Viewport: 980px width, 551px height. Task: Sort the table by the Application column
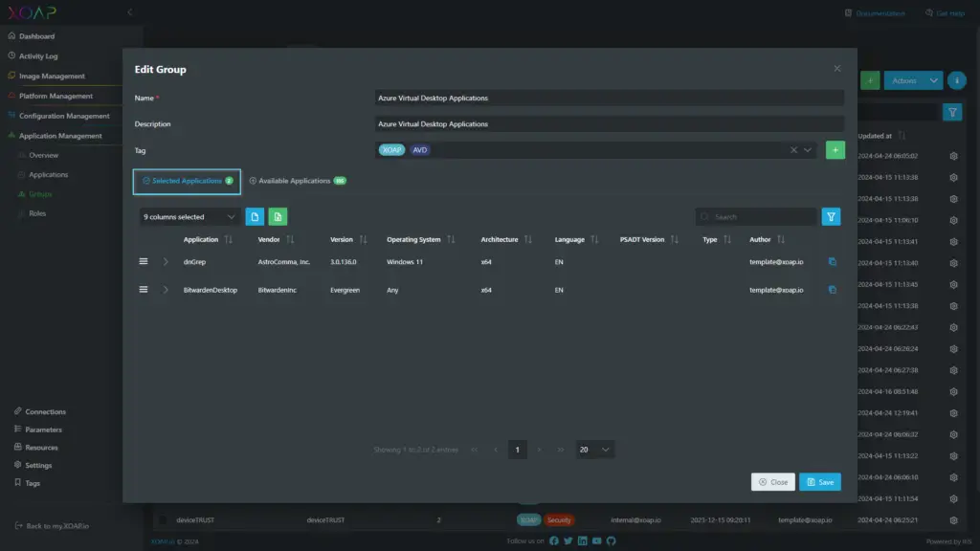tap(228, 239)
